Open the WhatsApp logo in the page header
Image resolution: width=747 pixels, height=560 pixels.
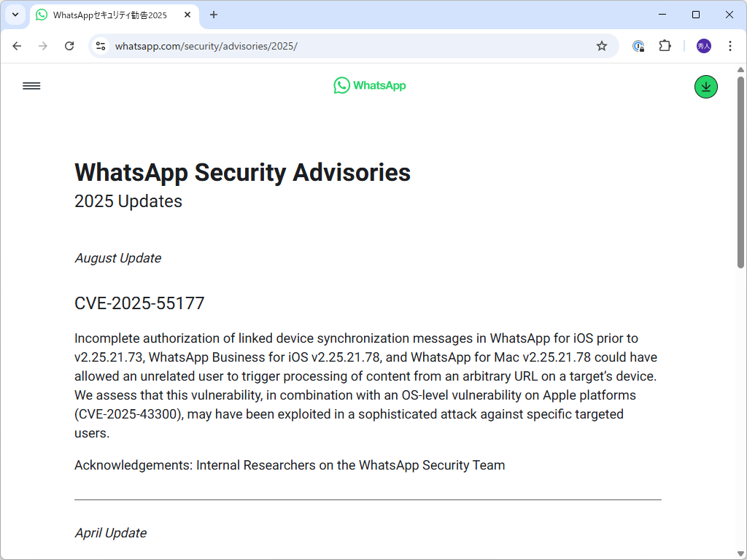pyautogui.click(x=369, y=85)
